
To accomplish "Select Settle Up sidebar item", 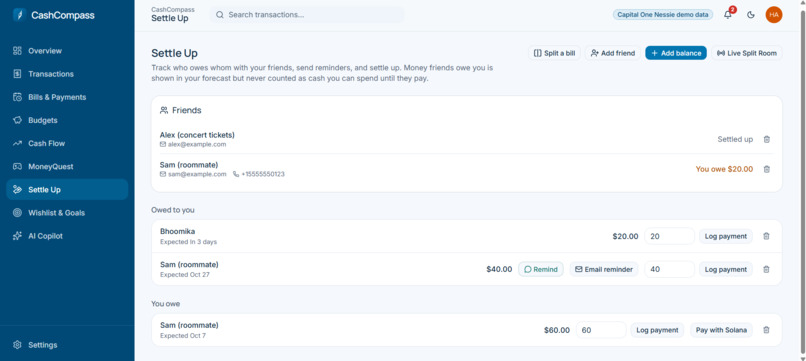I will point(67,190).
